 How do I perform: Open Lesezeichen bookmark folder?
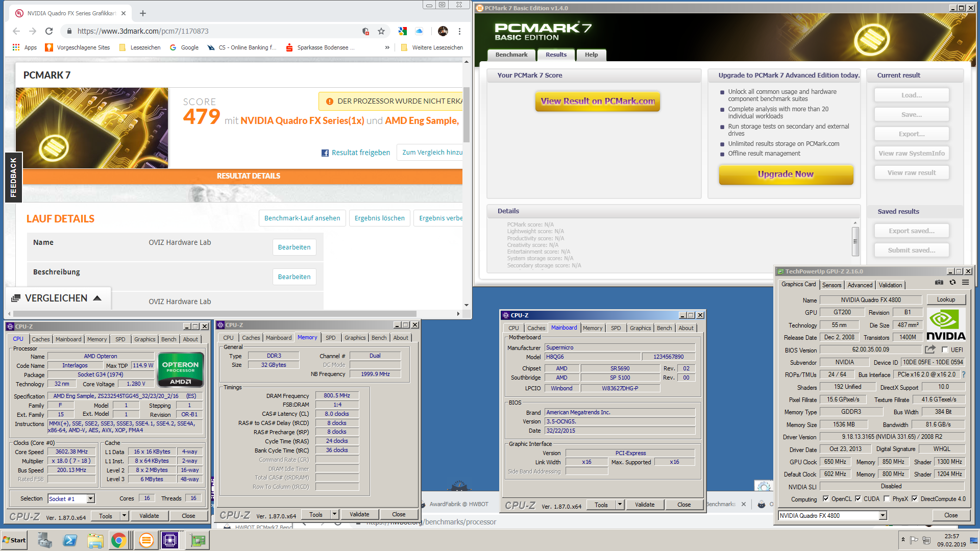pos(140,47)
